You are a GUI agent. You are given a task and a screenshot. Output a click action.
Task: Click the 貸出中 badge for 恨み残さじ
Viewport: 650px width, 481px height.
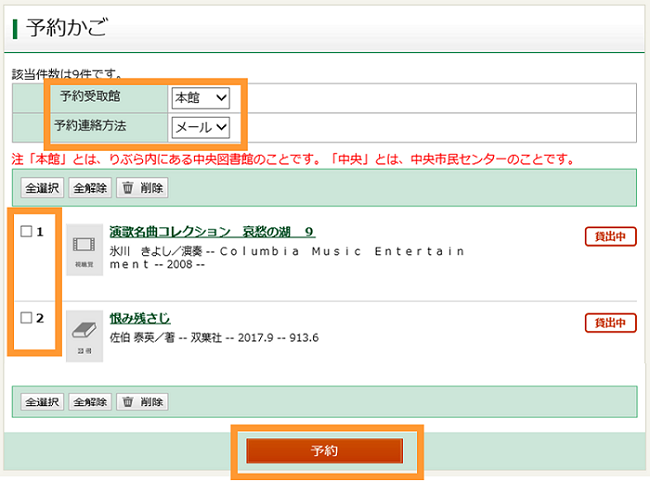coord(610,322)
